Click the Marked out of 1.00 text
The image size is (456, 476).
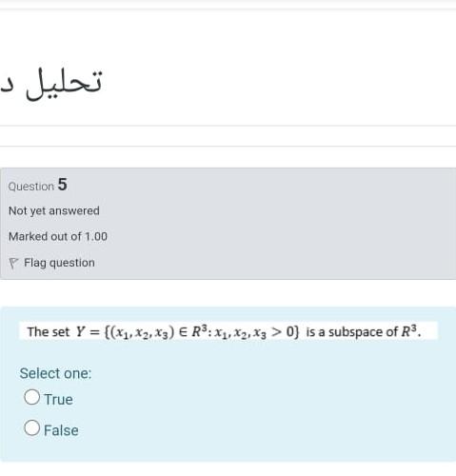pyautogui.click(x=58, y=236)
